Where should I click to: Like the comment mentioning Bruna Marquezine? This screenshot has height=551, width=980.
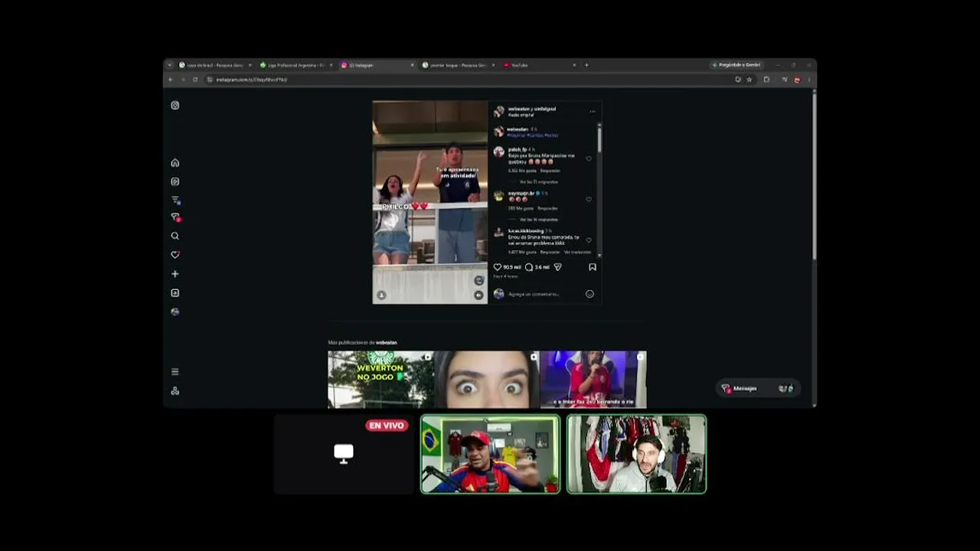(589, 159)
